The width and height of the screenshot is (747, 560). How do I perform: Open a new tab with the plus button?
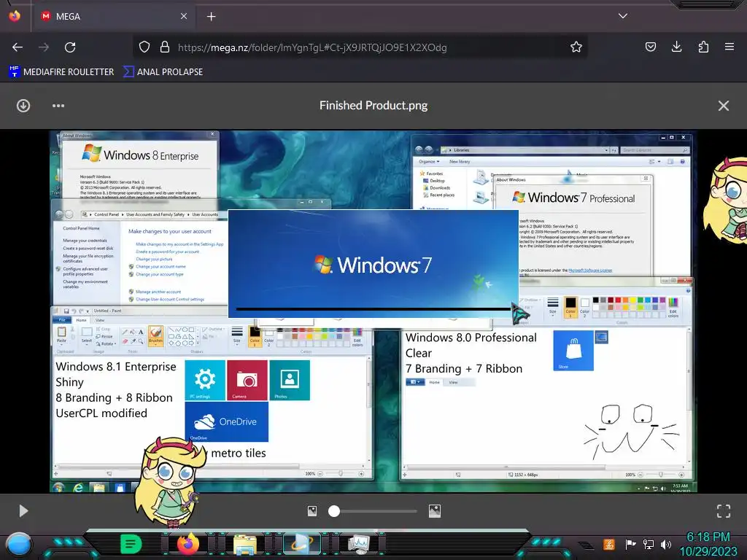coord(211,17)
